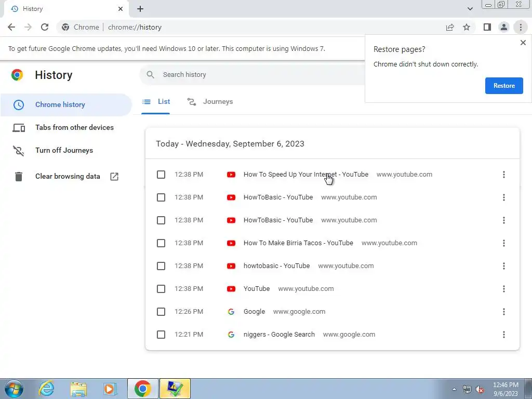Select checkbox for How To Speed Up Your Internet
Viewport: 532px width, 399px height.
click(x=161, y=175)
